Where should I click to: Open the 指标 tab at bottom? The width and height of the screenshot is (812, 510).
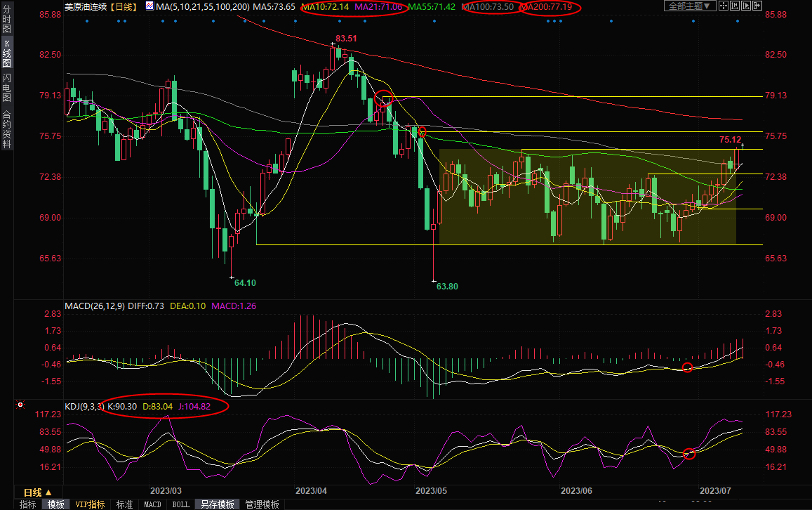[28, 504]
